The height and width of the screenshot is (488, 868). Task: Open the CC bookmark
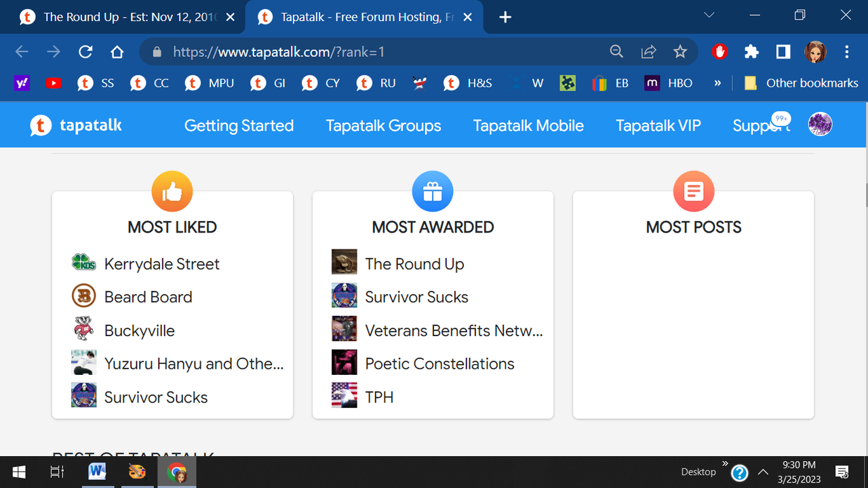[150, 83]
